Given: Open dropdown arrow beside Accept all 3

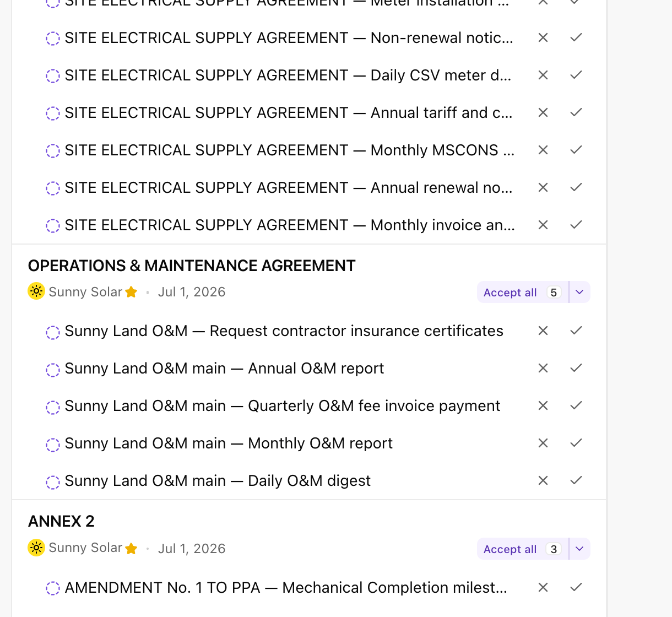Looking at the screenshot, I should (579, 549).
